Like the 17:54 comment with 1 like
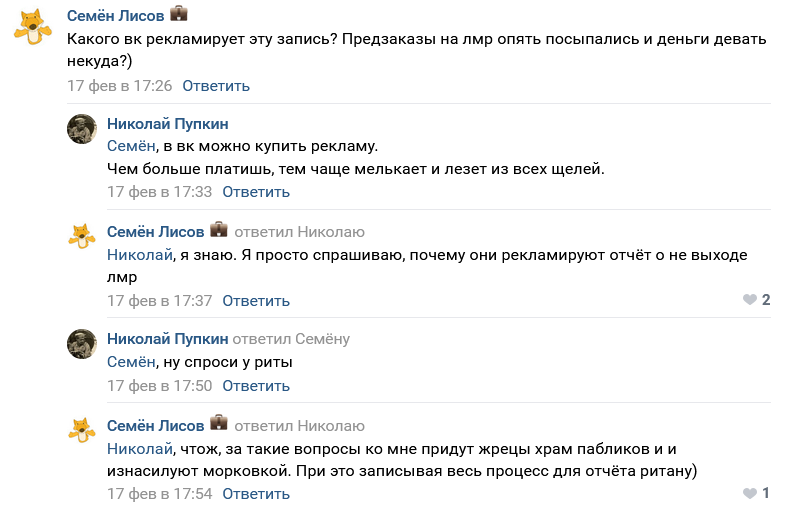 click(x=750, y=493)
